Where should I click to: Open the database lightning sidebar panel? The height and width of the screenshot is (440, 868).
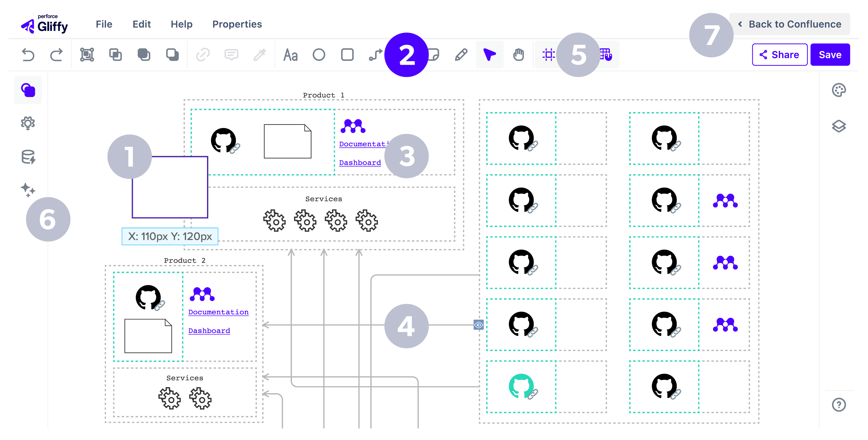click(28, 157)
